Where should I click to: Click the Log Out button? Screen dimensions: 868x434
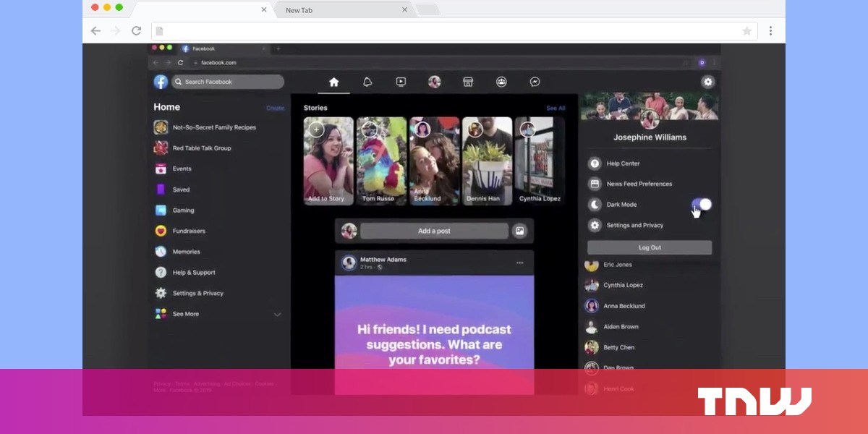(x=650, y=247)
